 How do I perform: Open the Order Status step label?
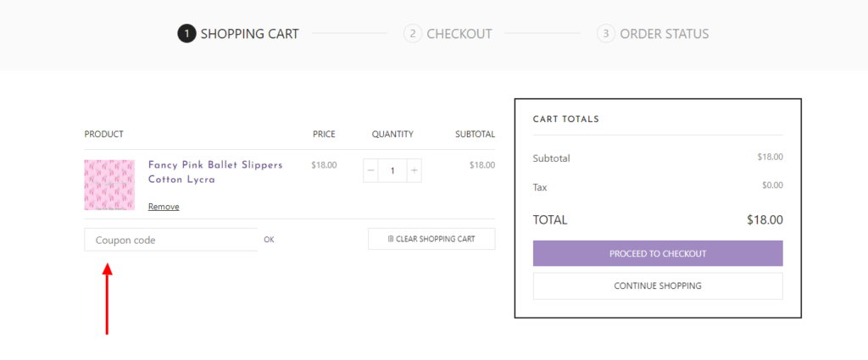tap(664, 34)
